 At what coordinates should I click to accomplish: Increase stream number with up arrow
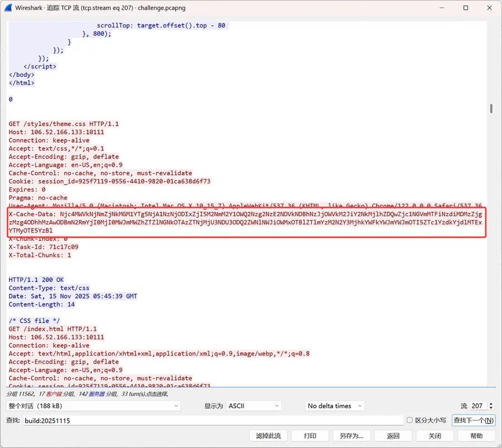[x=491, y=404]
